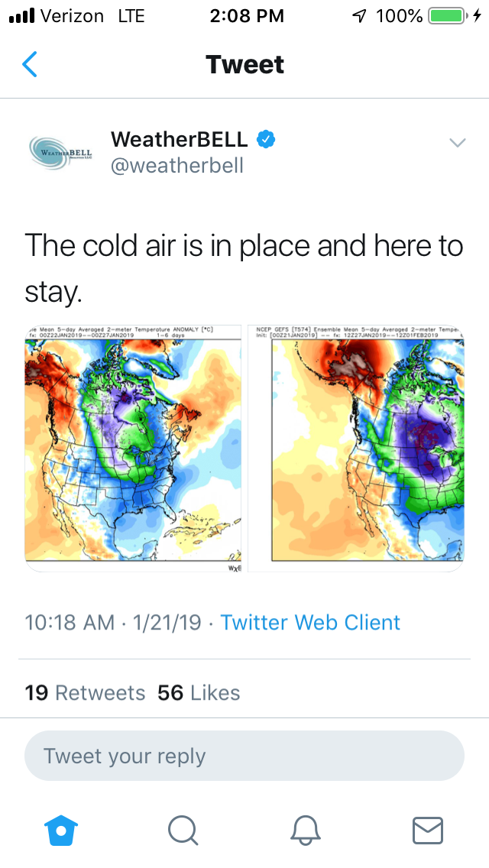Image resolution: width=489 pixels, height=868 pixels.
Task: Tap the battery icon in status bar
Action: [447, 16]
